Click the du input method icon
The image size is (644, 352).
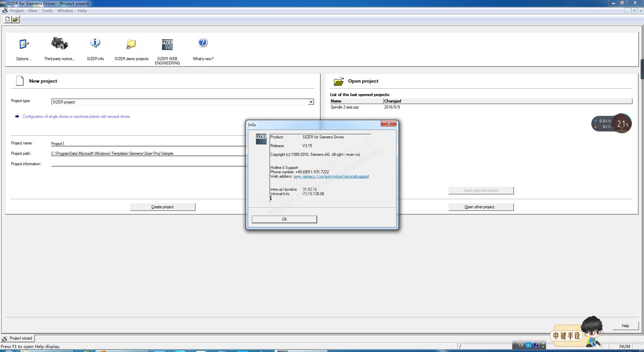(x=529, y=345)
